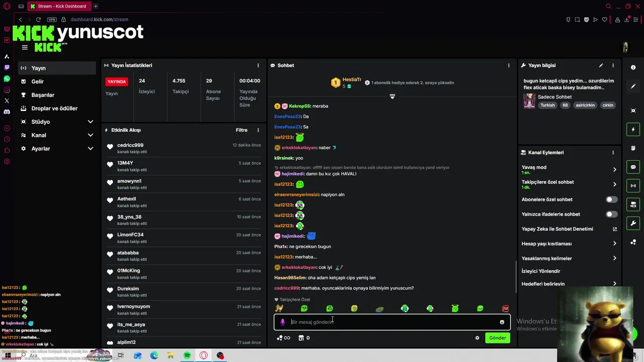The image size is (644, 362).
Task: Open Etkinlik Akışı panel options menu
Action: click(x=258, y=130)
